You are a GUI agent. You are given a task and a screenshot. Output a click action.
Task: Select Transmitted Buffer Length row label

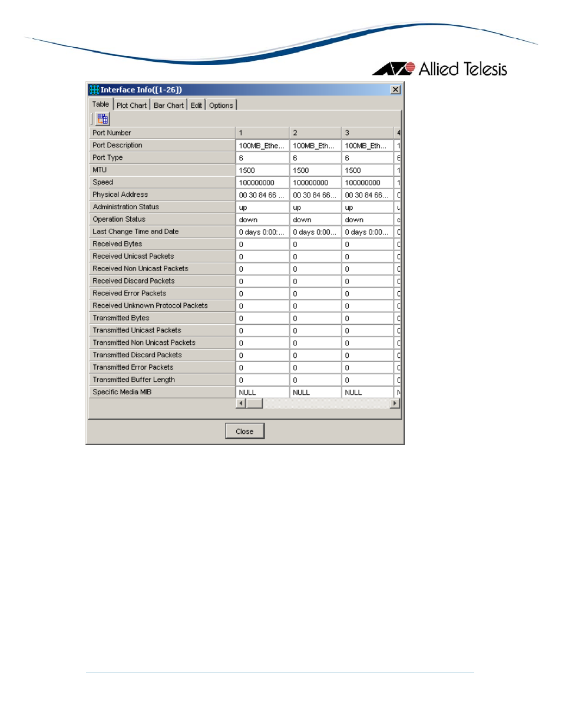tap(162, 380)
